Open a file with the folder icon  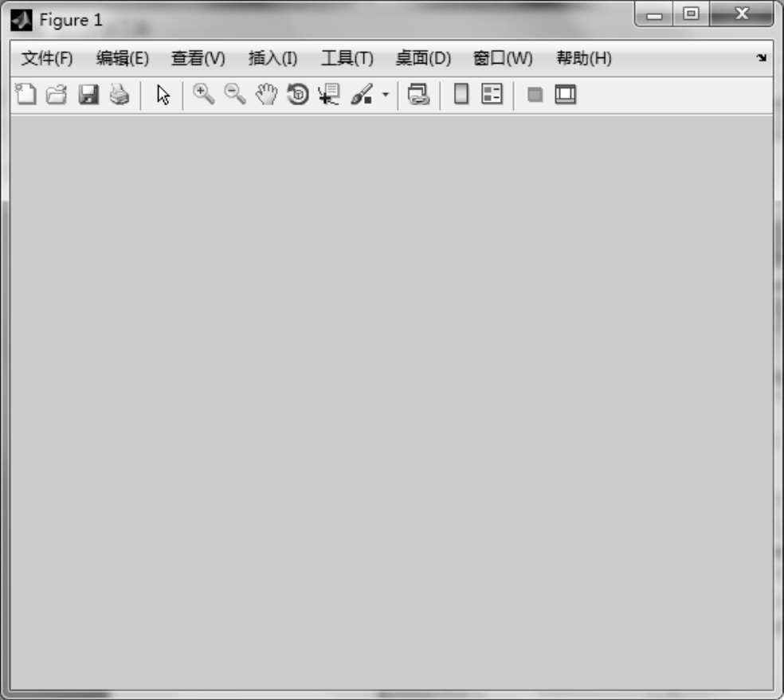[57, 95]
